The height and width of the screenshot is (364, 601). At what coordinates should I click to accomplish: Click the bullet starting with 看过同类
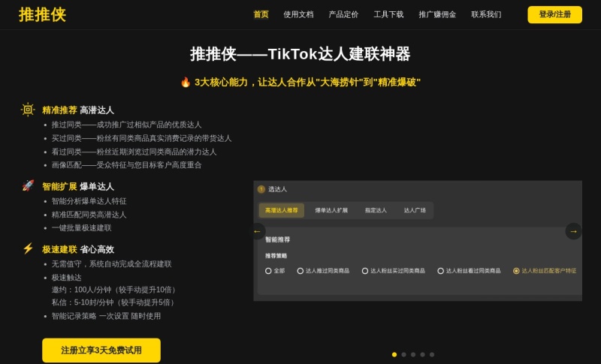tap(134, 152)
